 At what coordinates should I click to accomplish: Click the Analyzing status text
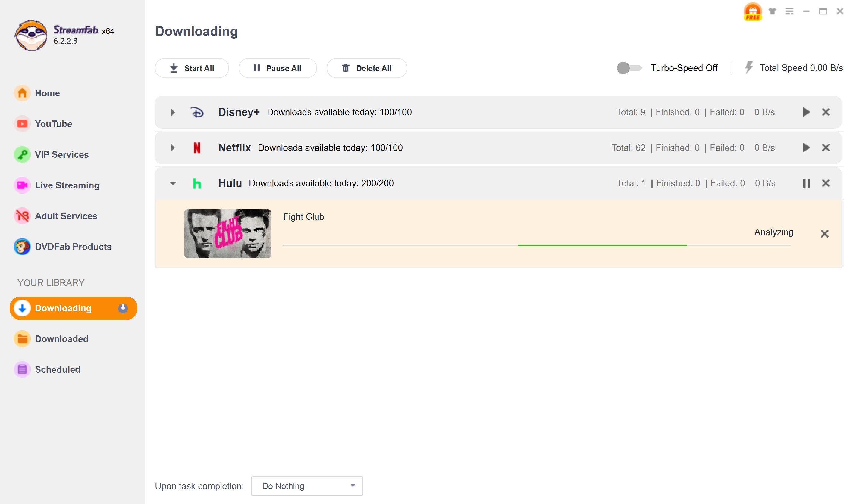pos(773,232)
